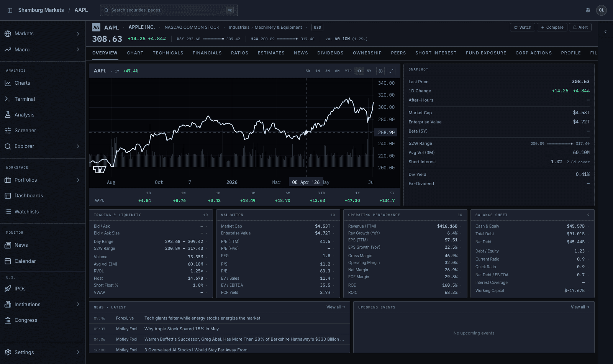This screenshot has width=613, height=364.
Task: Open the Corp Actions tab
Action: 534,53
